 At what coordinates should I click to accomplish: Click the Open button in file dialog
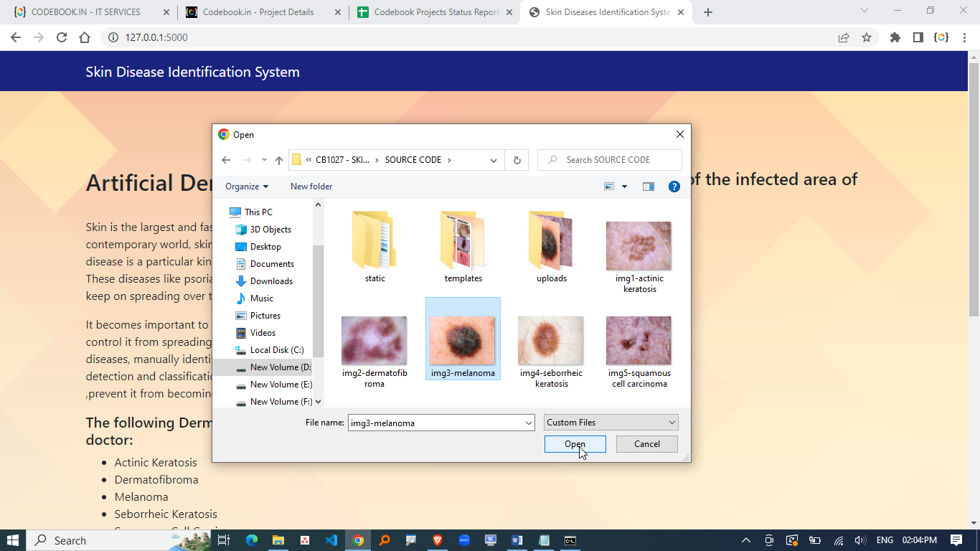(x=575, y=444)
